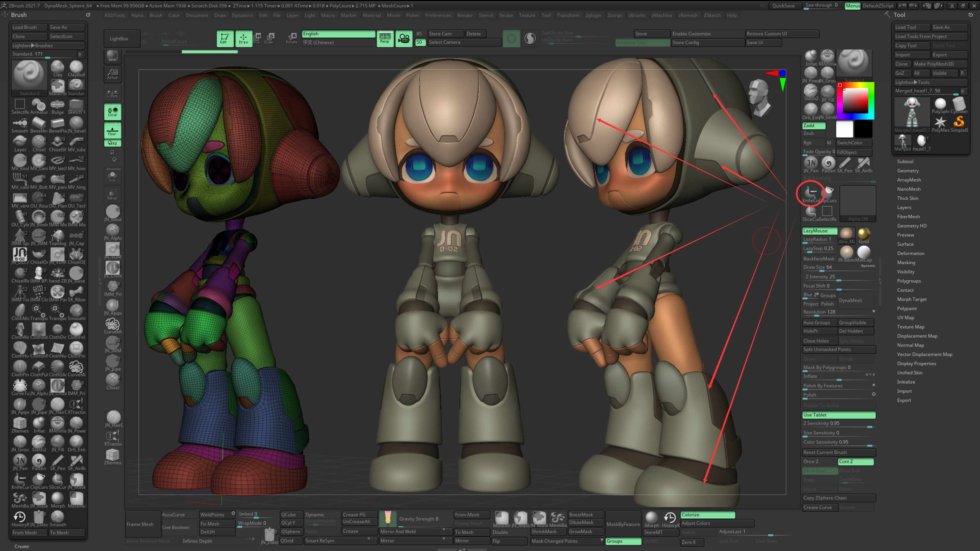
Task: Open the Polygroups section
Action: [x=909, y=281]
